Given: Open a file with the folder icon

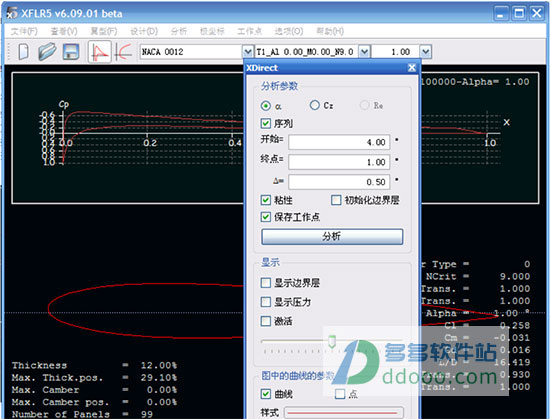Looking at the screenshot, I should coord(47,52).
